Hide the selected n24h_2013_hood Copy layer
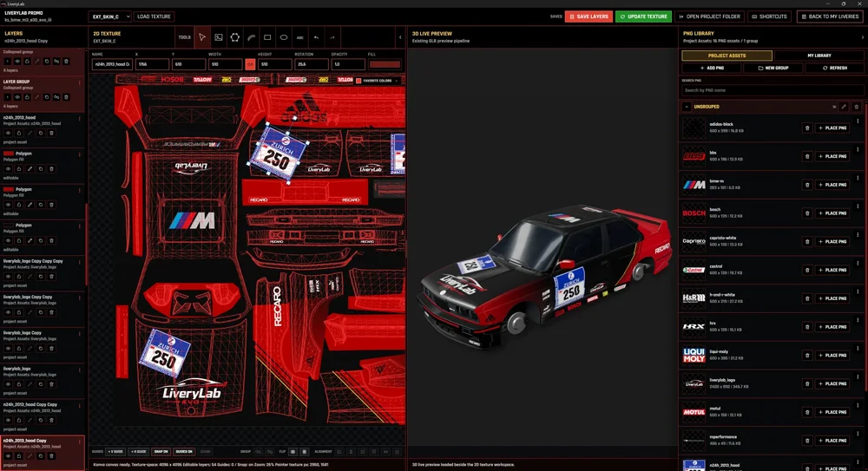Viewport: 868px width, 471px height. pyautogui.click(x=9, y=456)
